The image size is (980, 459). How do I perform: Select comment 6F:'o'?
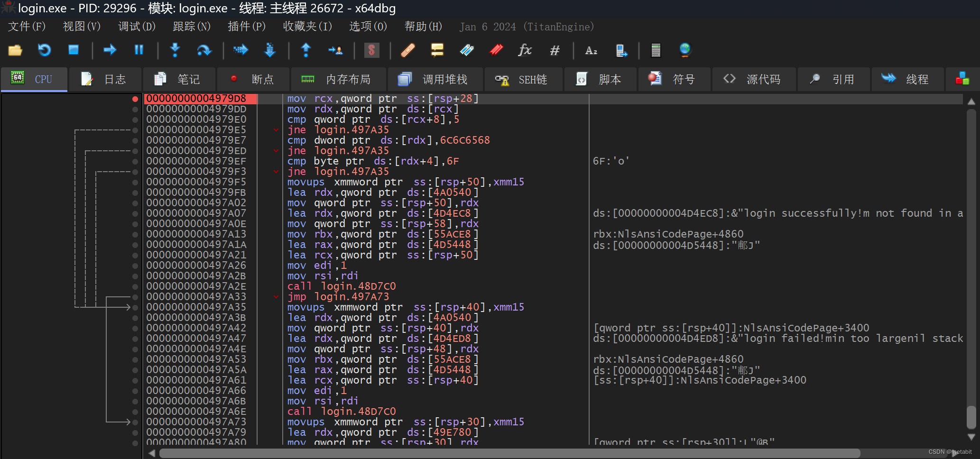[611, 161]
